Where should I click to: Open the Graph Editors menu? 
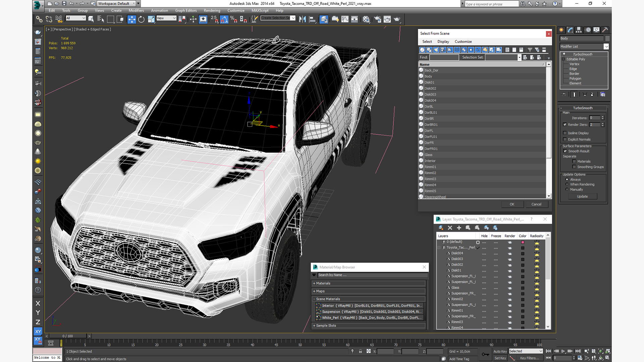pos(186,10)
